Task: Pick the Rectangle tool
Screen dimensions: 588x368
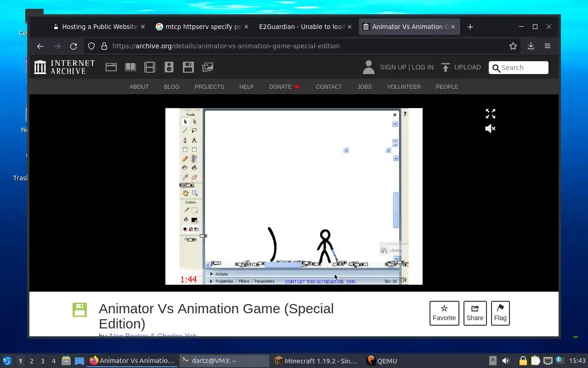Action: tap(194, 149)
